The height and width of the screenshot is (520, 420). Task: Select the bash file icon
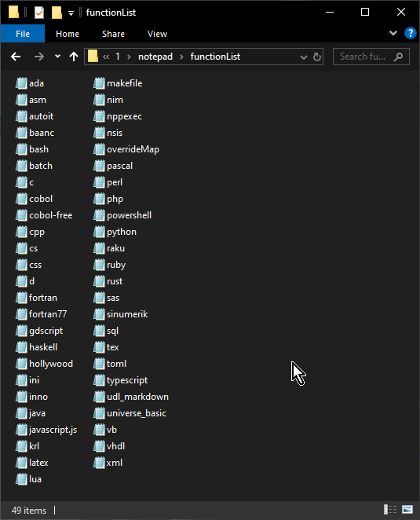[21, 149]
